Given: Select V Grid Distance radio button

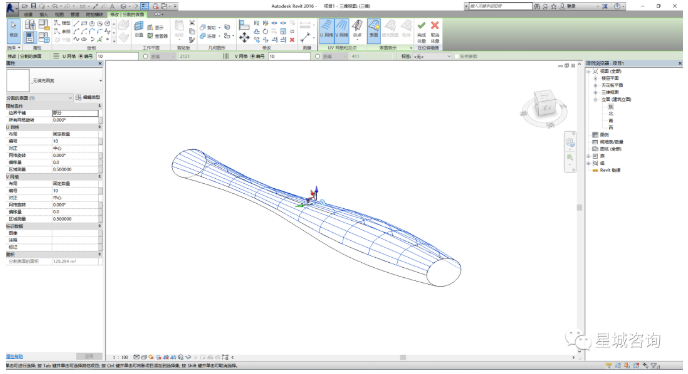Looking at the screenshot, I should click(318, 56).
